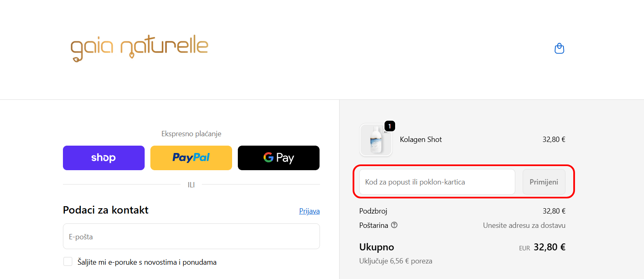Click the Podaci za kontakt heading
Viewport: 644px width, 279px height.
(x=106, y=210)
